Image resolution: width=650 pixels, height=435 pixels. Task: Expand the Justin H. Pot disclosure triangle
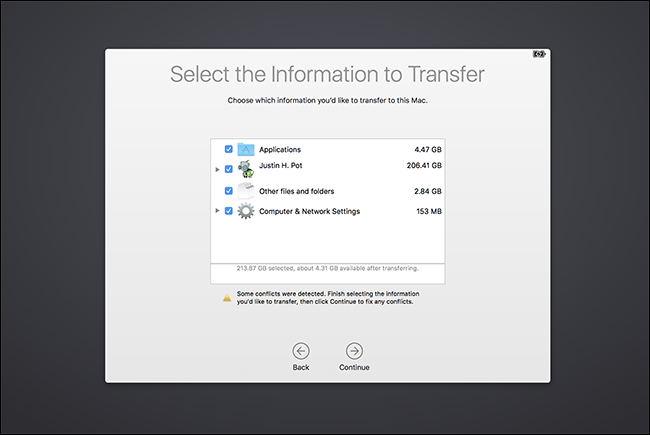(x=217, y=169)
